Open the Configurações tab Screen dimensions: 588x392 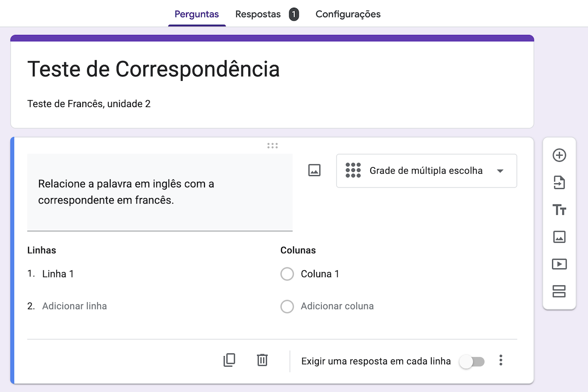click(x=348, y=14)
